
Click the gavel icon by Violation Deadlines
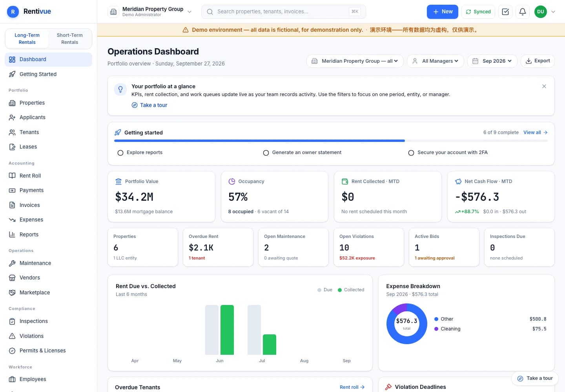click(x=388, y=387)
